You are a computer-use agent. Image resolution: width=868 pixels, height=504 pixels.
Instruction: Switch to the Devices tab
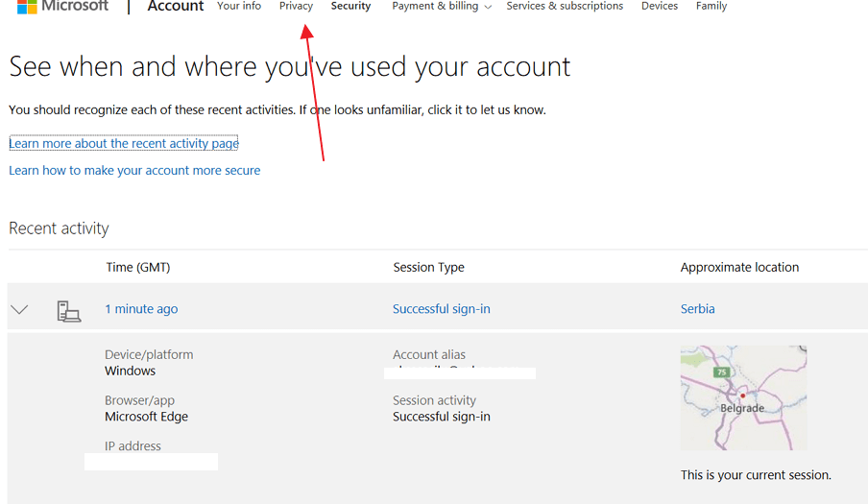tap(660, 6)
